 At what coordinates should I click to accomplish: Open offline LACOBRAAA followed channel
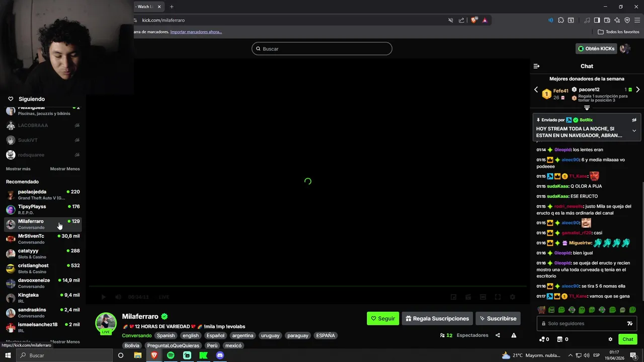pos(43,125)
